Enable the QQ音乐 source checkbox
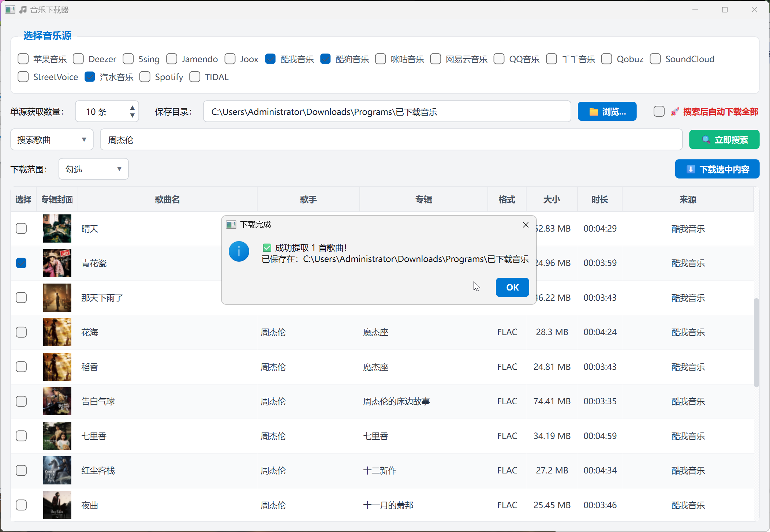This screenshot has width=770, height=532. 499,59
